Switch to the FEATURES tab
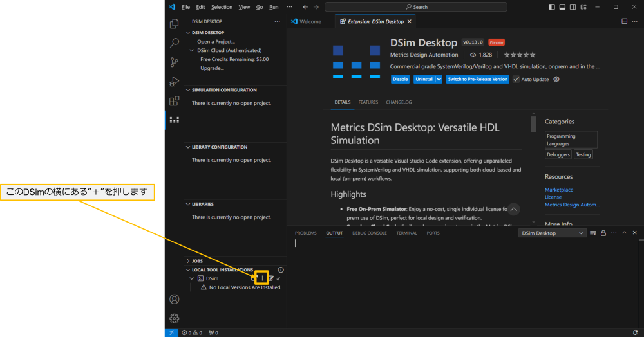 368,102
